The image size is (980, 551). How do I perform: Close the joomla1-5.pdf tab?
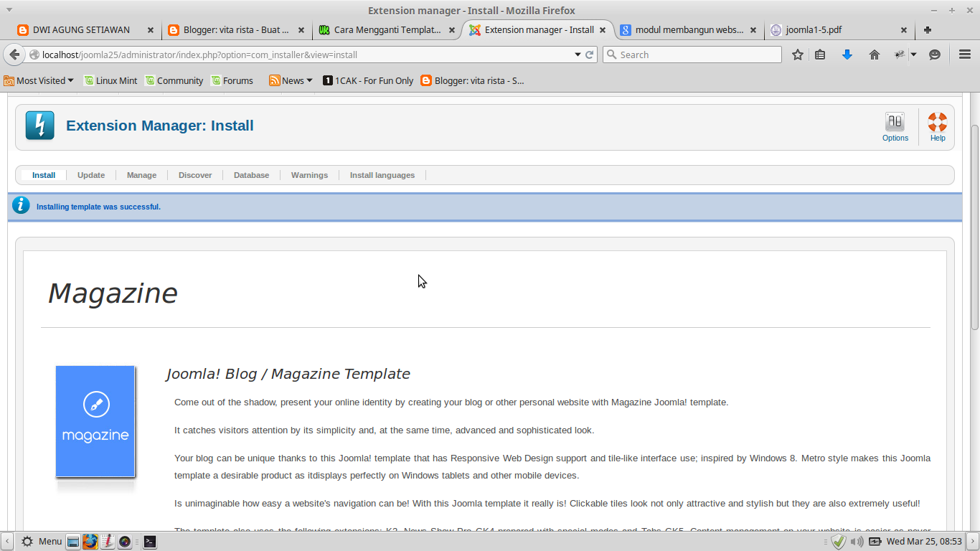click(904, 30)
